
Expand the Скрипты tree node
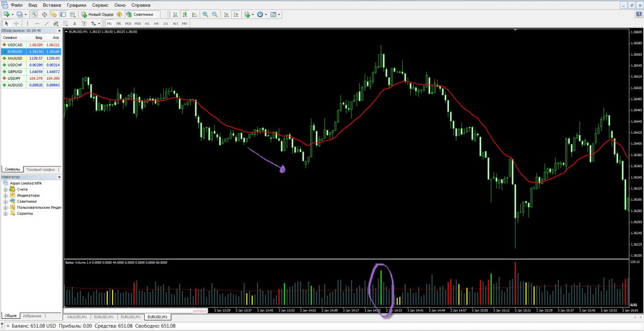(6, 213)
